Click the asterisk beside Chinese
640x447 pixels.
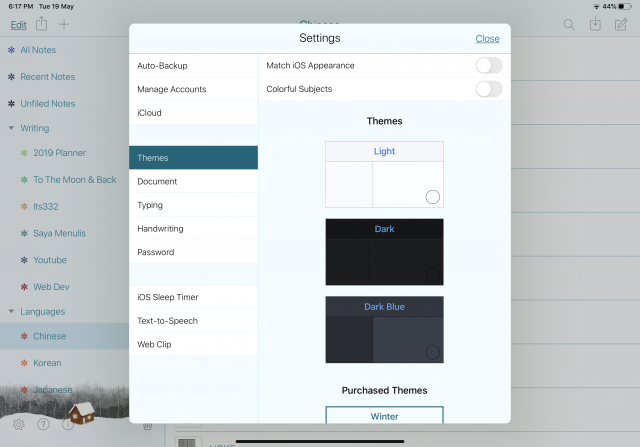click(x=24, y=336)
